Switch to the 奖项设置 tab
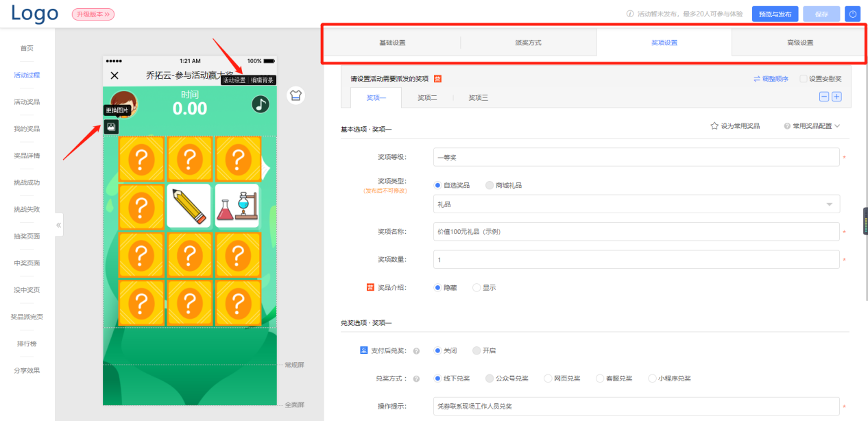Screen dimensions: 868x421 click(664, 43)
